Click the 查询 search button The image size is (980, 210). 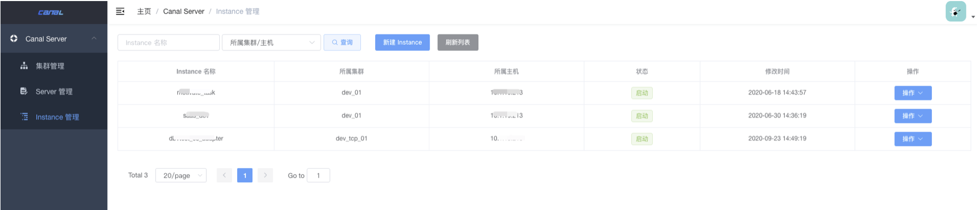click(342, 43)
